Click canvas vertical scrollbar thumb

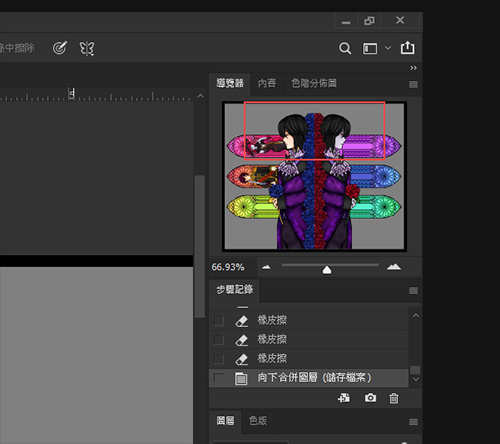tap(200, 246)
